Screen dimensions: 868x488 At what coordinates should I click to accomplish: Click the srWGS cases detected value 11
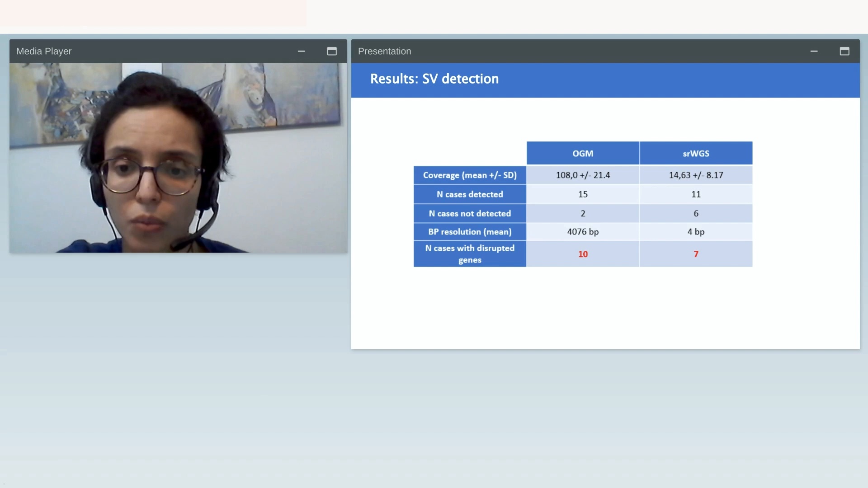pyautogui.click(x=696, y=194)
